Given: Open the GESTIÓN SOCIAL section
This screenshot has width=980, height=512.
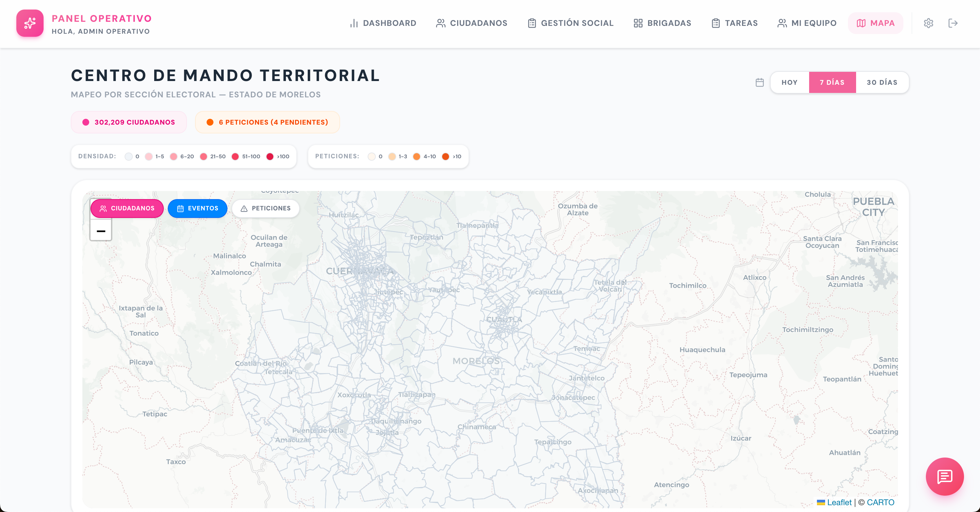Looking at the screenshot, I should (570, 23).
